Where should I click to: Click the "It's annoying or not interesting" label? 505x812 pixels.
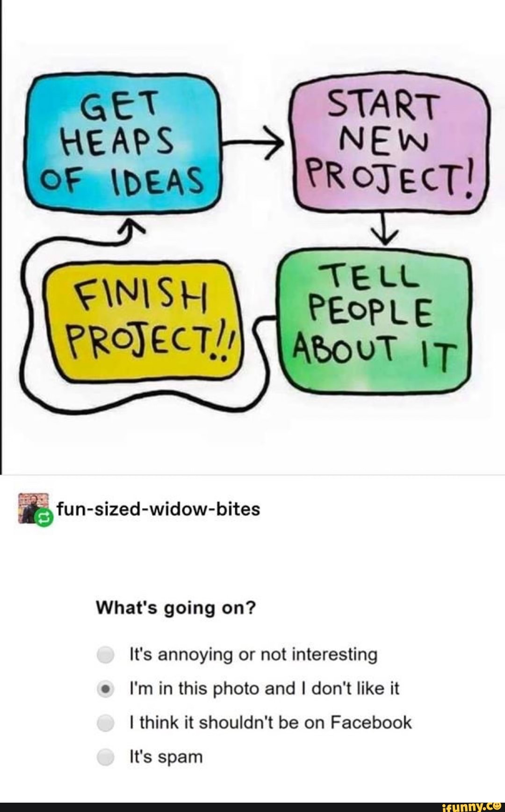(253, 654)
